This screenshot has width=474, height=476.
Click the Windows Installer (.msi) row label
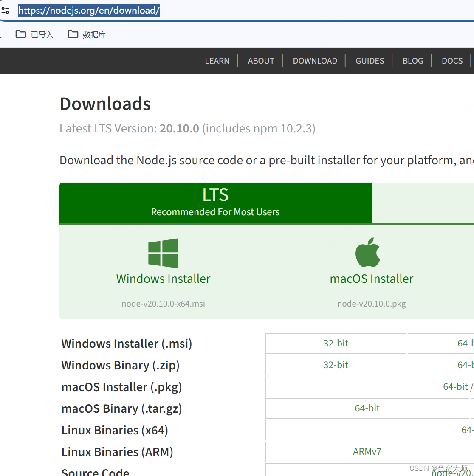click(127, 344)
